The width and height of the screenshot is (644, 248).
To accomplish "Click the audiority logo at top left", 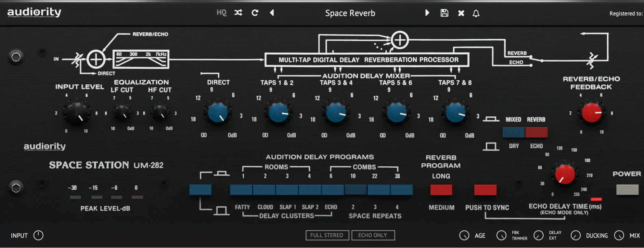I will click(x=34, y=12).
